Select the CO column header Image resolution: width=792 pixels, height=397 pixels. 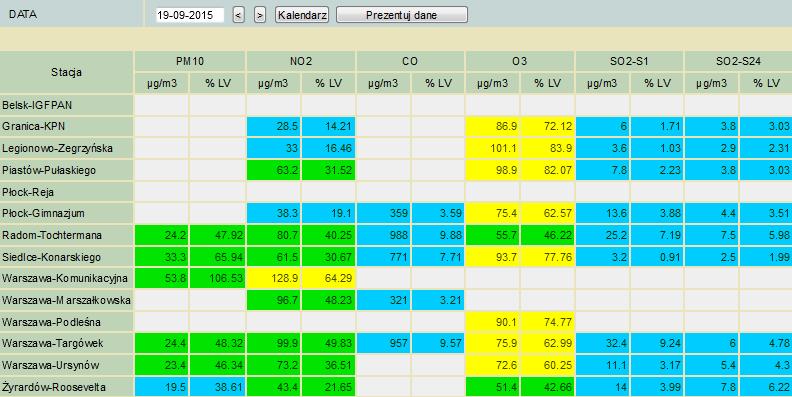410,61
